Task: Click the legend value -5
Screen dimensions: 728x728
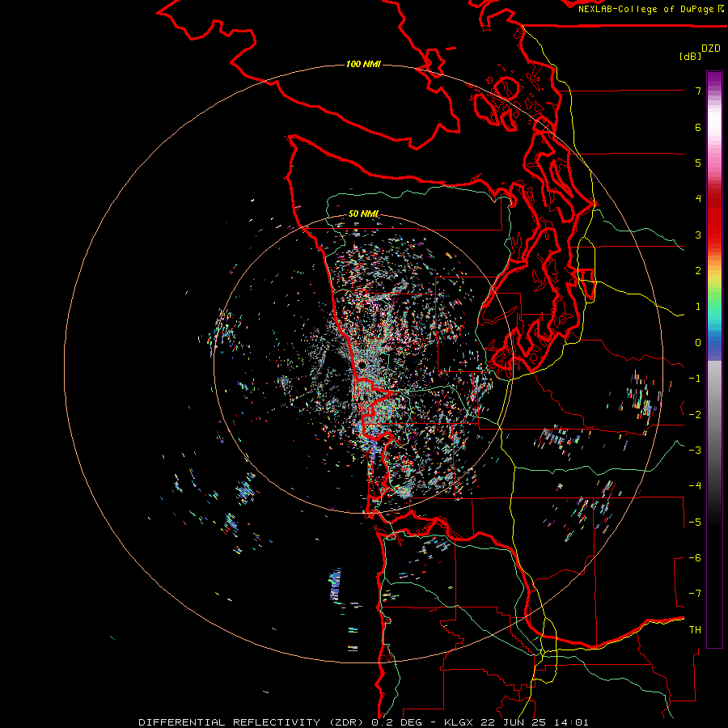Action: click(695, 523)
